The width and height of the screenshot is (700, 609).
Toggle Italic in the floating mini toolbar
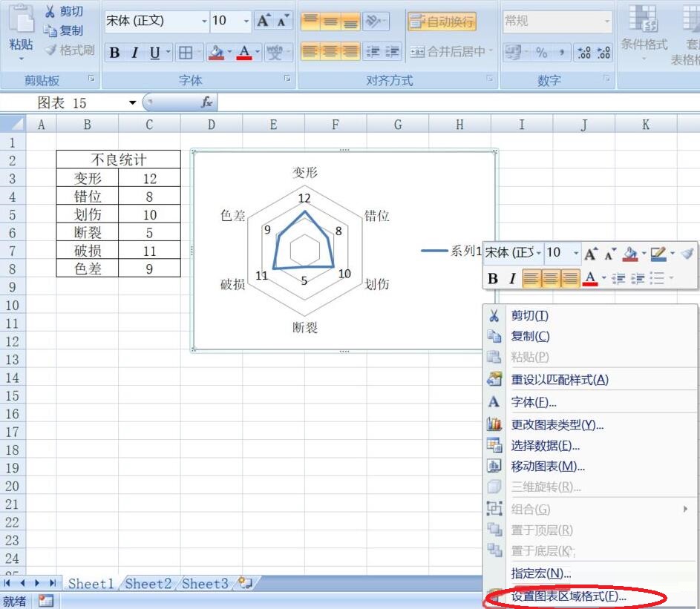pyautogui.click(x=512, y=278)
